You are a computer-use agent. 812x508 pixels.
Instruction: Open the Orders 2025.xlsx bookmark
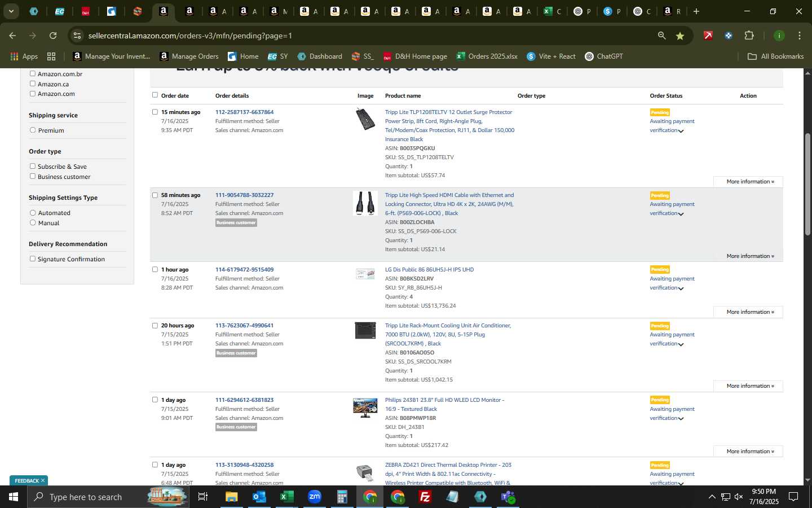click(487, 56)
